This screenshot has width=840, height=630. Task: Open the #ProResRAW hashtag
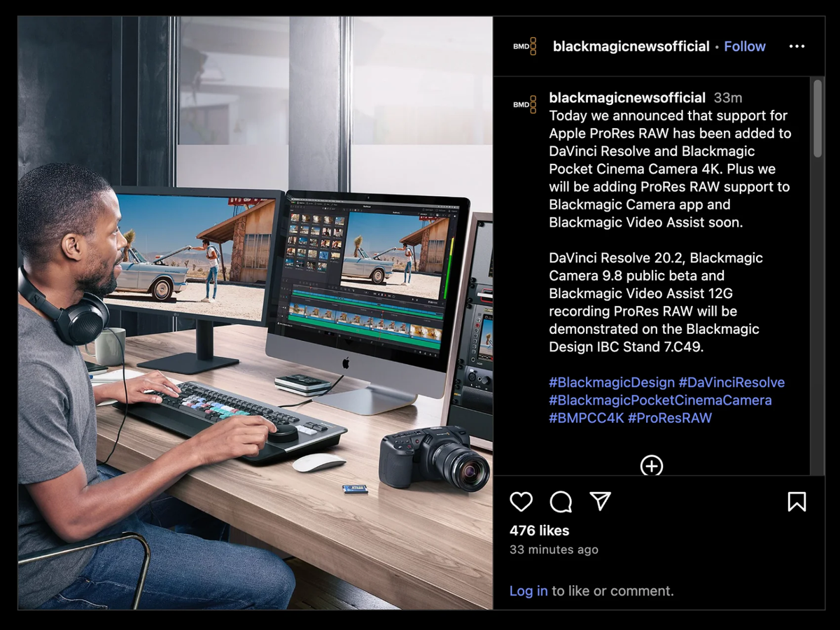coord(670,418)
